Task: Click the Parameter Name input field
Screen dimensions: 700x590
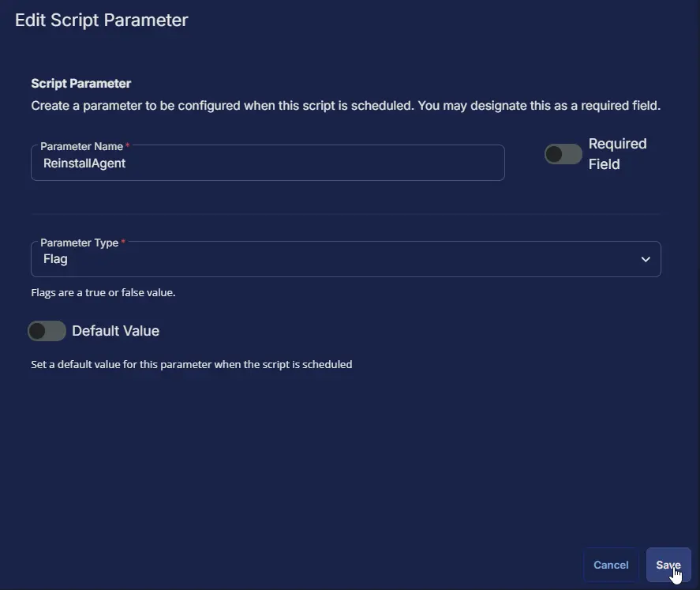Action: 268,163
